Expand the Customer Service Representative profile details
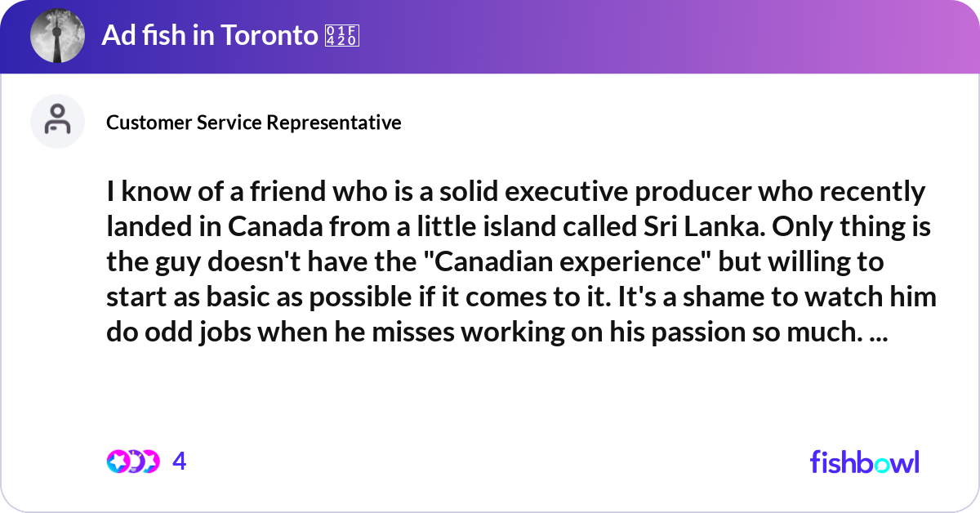The width and height of the screenshot is (980, 513). (x=254, y=123)
